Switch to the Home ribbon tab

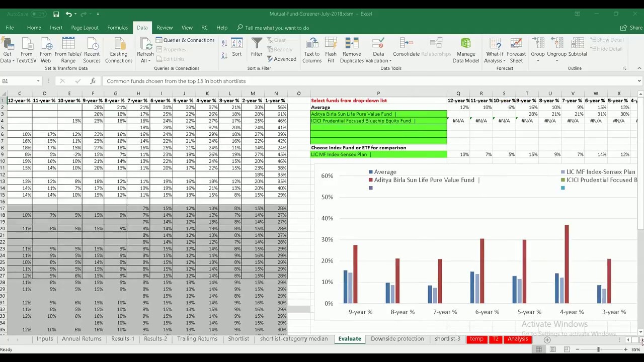34,28
